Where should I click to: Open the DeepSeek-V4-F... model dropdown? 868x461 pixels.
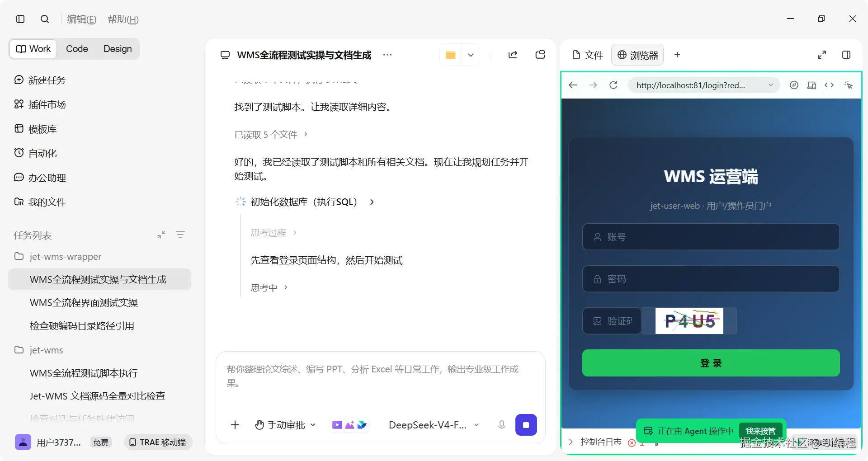[x=434, y=425]
